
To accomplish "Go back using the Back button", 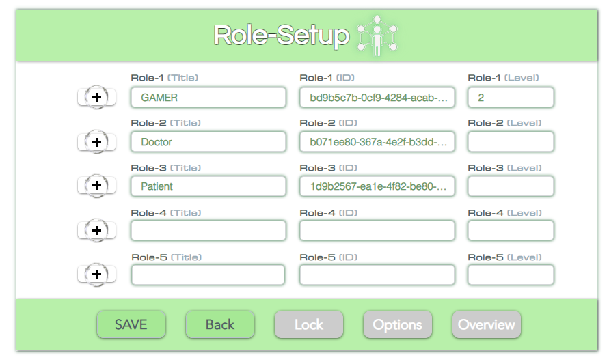I will click(220, 324).
